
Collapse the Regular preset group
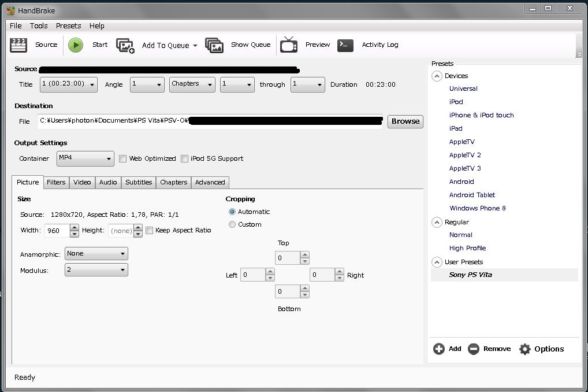[x=437, y=222]
